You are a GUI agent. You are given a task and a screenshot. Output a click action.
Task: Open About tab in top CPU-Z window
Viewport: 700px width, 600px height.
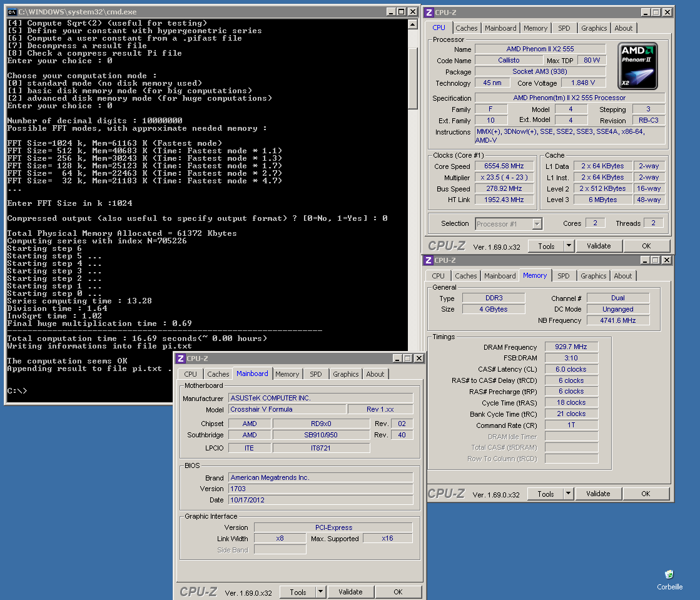[623, 28]
